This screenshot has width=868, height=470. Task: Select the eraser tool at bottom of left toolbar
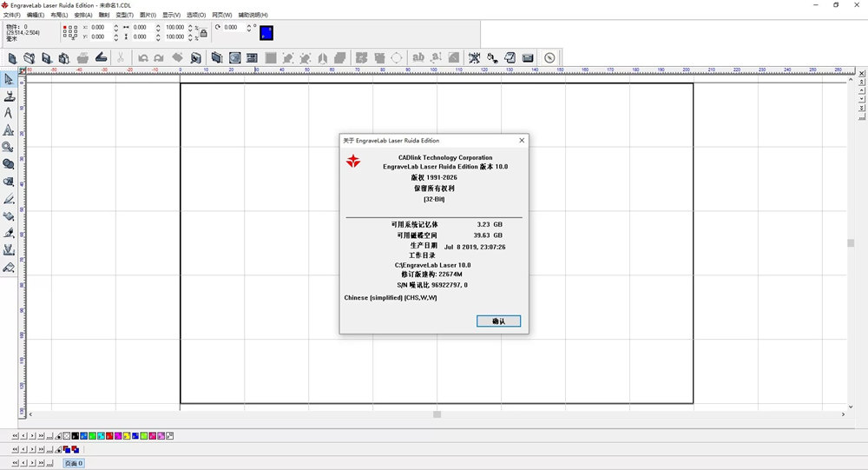click(x=9, y=268)
